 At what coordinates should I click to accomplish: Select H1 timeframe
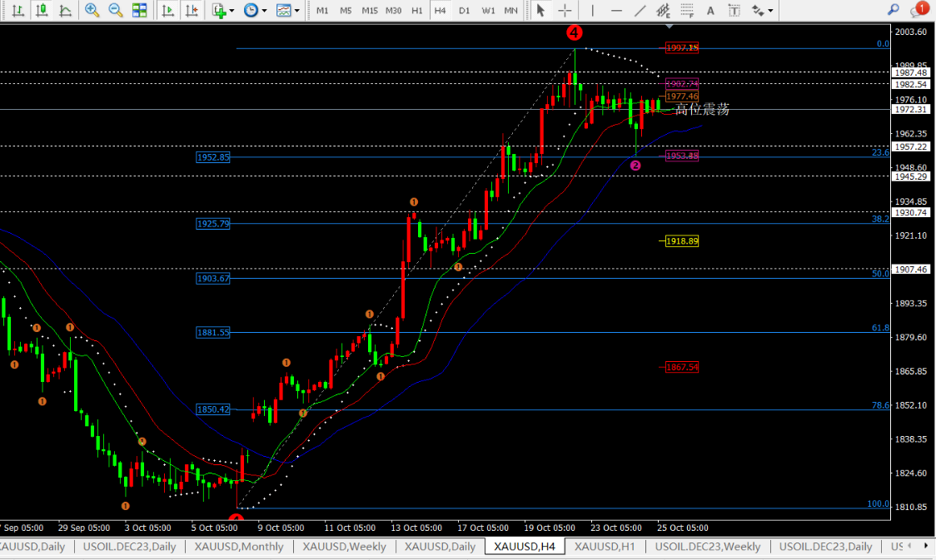pos(416,11)
